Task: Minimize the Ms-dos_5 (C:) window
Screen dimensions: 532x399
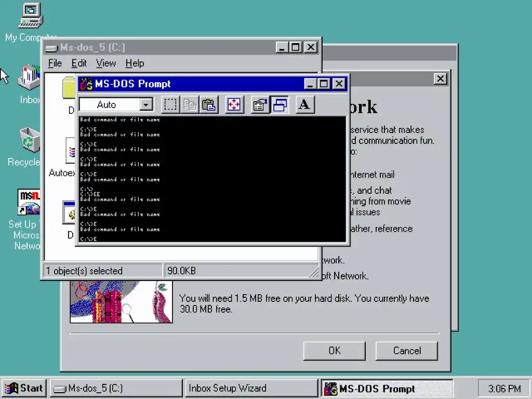Action: click(282, 47)
